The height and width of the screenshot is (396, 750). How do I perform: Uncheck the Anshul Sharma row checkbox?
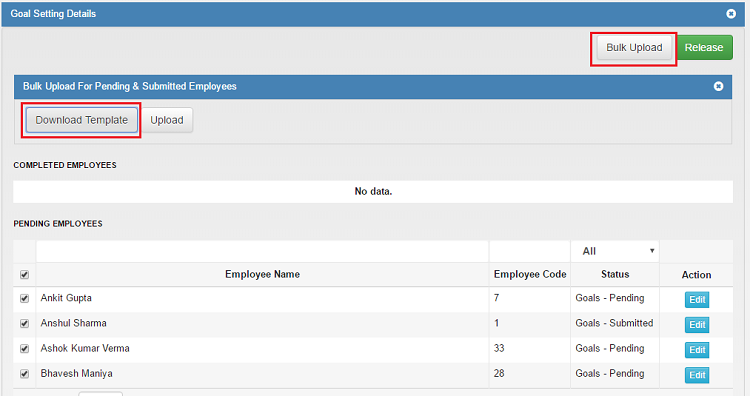[24, 324]
